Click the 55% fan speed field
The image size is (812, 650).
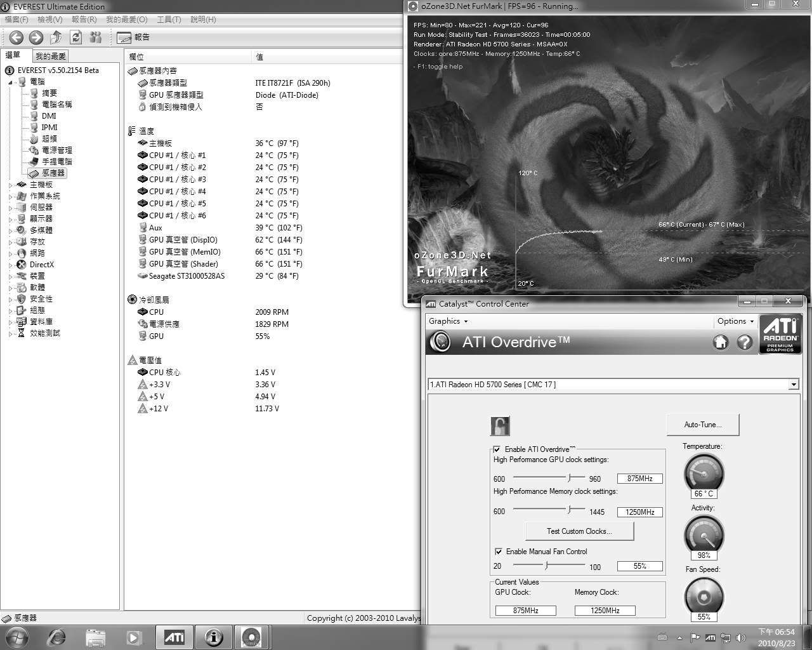pyautogui.click(x=640, y=566)
